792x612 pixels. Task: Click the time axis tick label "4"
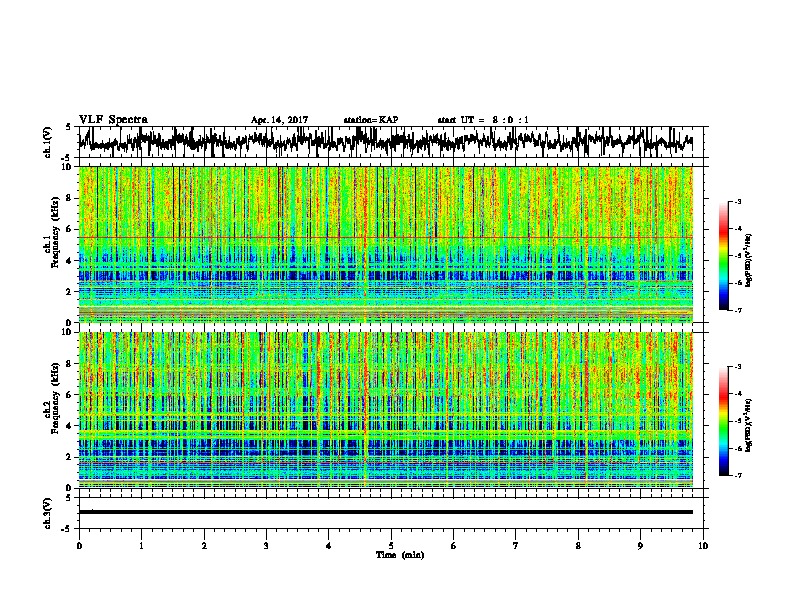[329, 546]
